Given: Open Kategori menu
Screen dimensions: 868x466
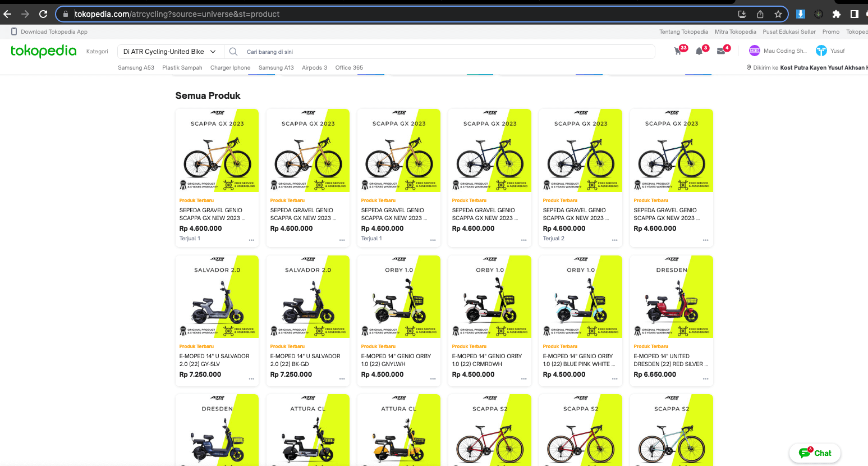Looking at the screenshot, I should (x=97, y=52).
